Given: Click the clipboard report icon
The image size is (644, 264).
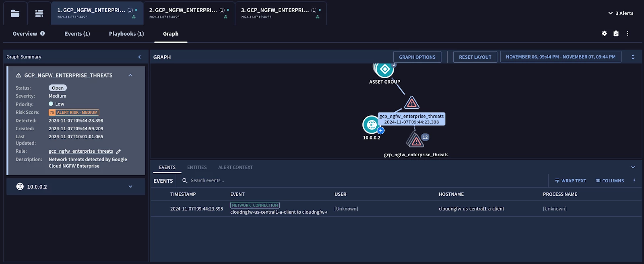Looking at the screenshot, I should point(616,34).
